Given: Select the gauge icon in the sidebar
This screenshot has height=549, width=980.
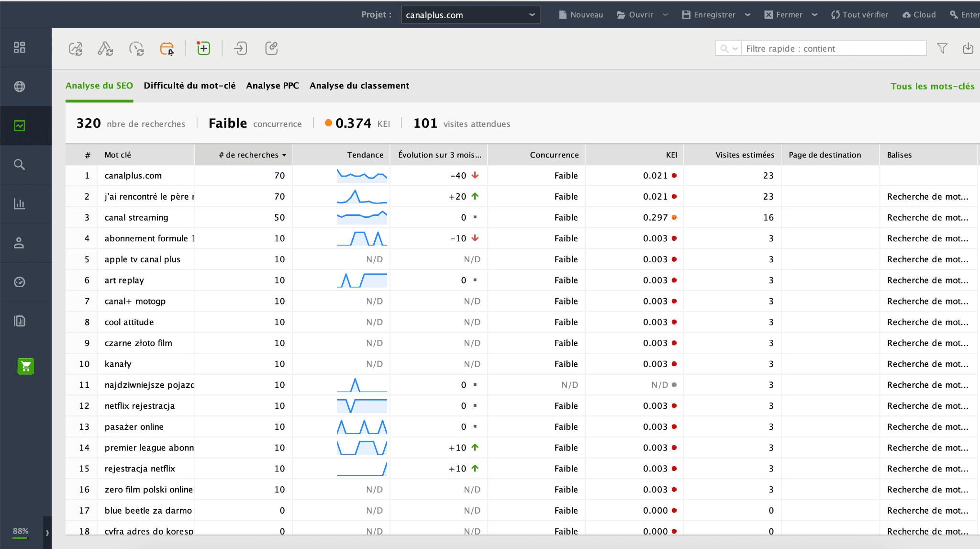Looking at the screenshot, I should click(19, 282).
